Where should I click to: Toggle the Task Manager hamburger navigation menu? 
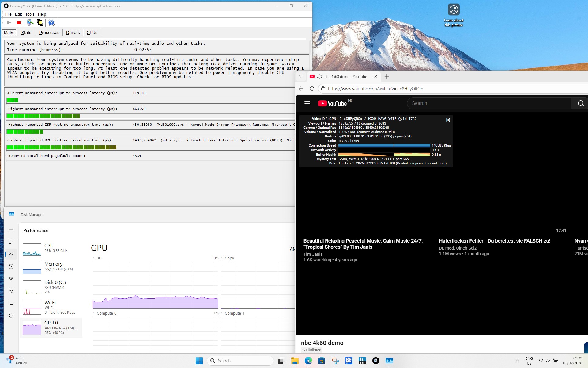(11, 230)
